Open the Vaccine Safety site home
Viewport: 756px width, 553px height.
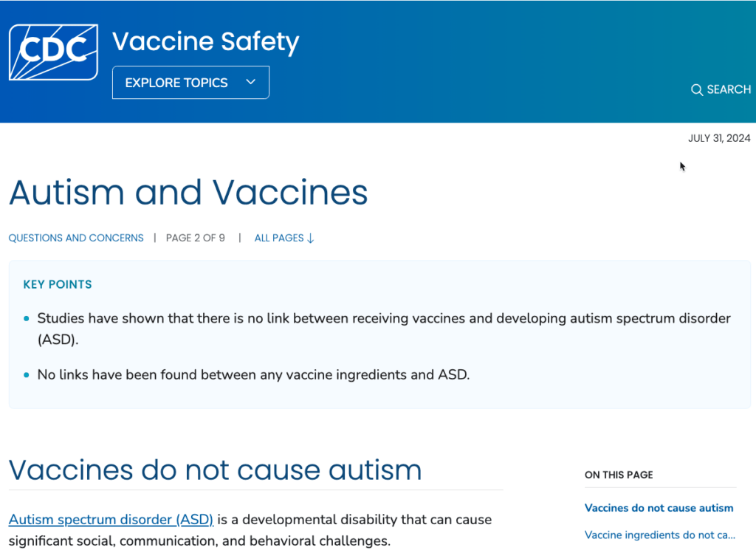click(x=205, y=42)
